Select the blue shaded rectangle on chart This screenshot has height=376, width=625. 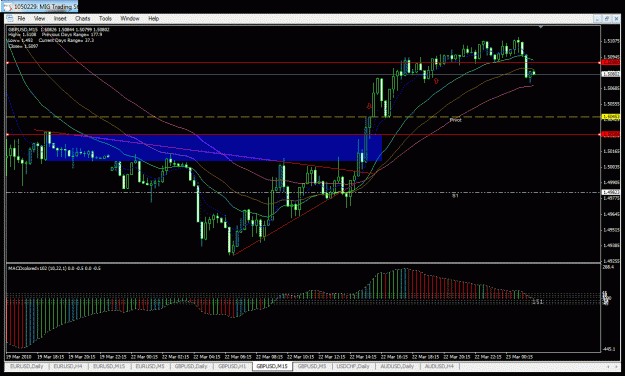tap(214, 148)
